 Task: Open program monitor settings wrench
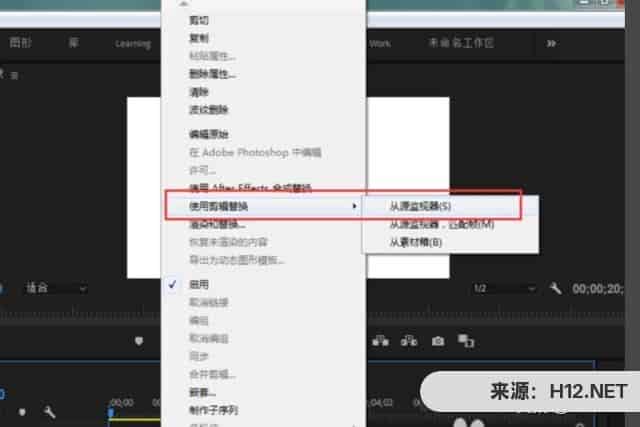555,289
